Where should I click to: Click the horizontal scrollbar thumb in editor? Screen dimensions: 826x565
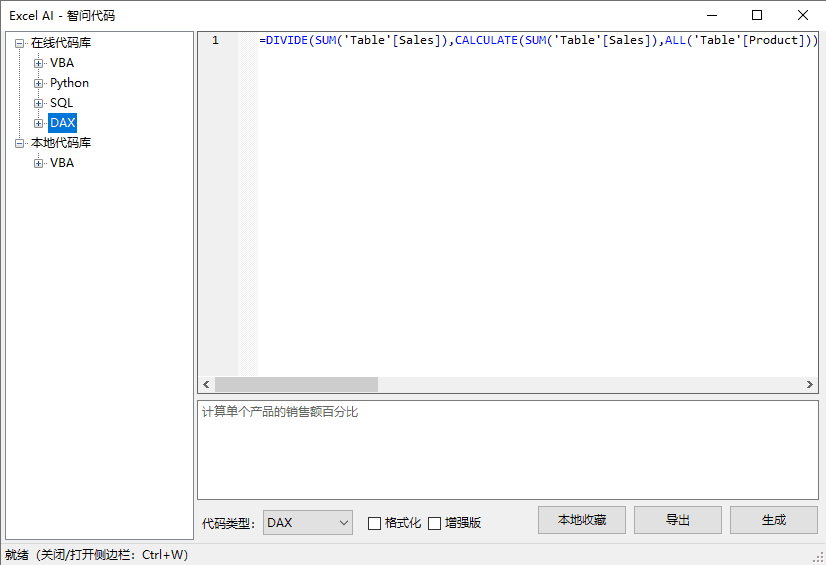[296, 384]
